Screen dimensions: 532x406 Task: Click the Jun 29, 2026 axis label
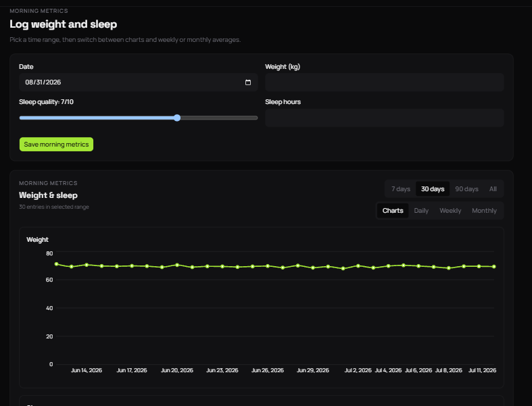313,370
